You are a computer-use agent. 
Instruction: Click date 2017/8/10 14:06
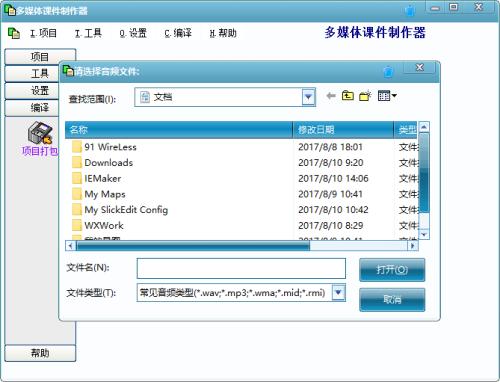pos(333,178)
